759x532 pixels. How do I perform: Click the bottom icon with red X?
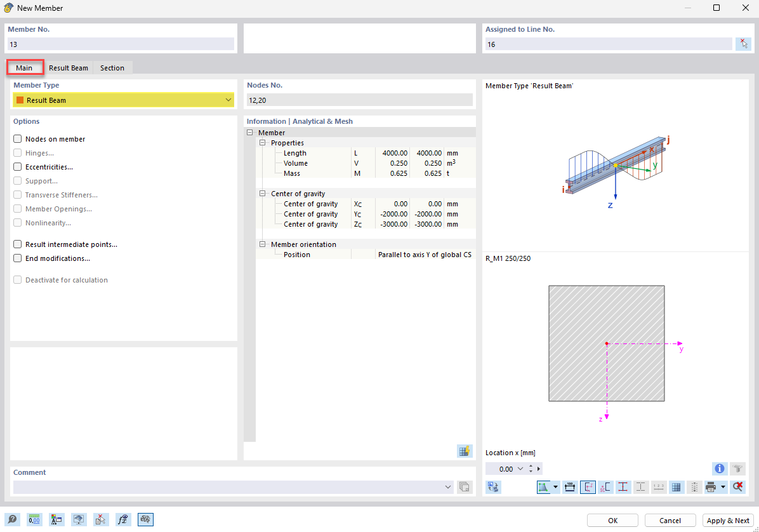click(101, 519)
